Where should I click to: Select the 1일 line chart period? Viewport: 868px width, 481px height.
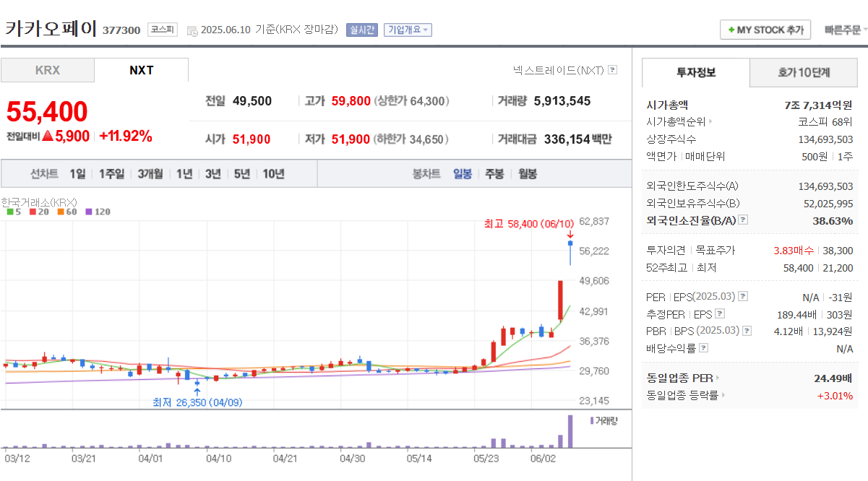pyautogui.click(x=77, y=174)
